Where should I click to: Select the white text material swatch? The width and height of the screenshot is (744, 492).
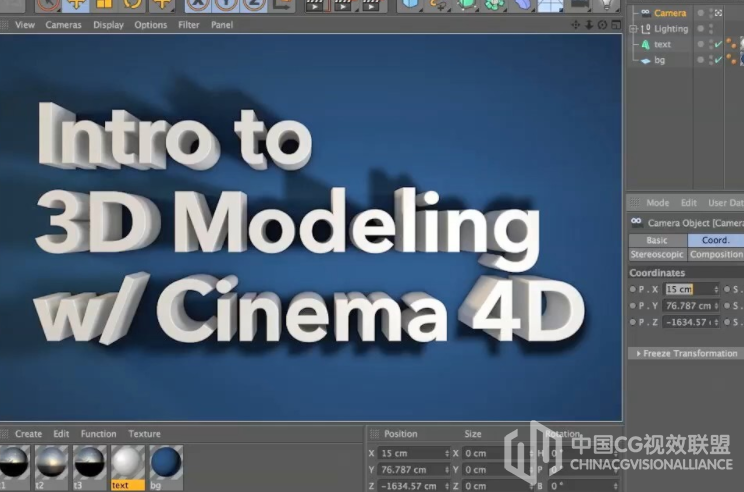[127, 467]
